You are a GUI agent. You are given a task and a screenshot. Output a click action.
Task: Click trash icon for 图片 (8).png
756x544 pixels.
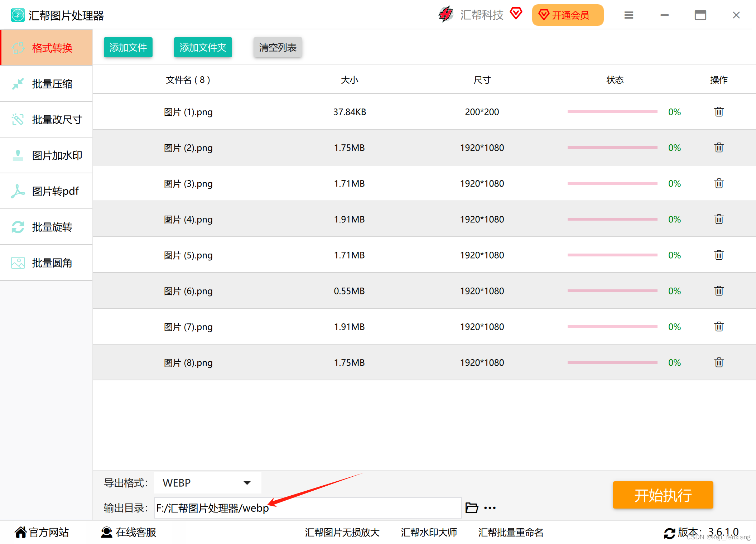(x=719, y=362)
